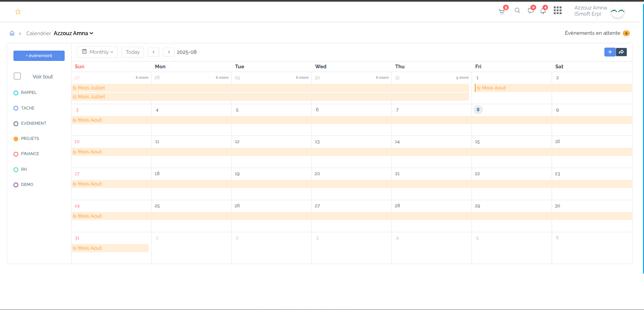Open Mois Aout event in week of 17

pyautogui.click(x=352, y=184)
